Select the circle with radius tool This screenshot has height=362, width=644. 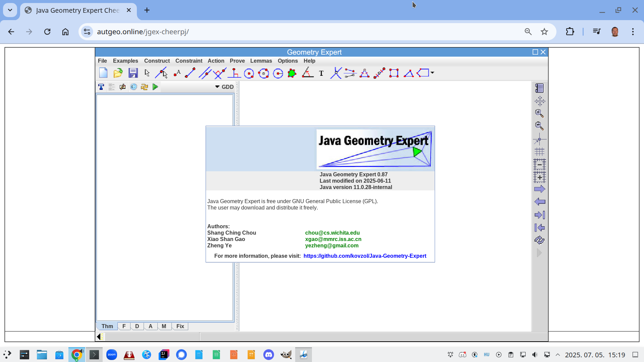point(278,73)
